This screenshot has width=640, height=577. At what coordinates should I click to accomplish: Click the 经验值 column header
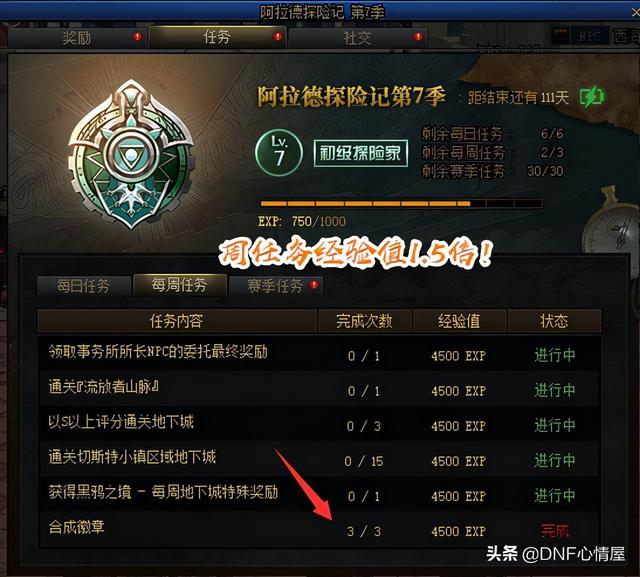(x=460, y=321)
